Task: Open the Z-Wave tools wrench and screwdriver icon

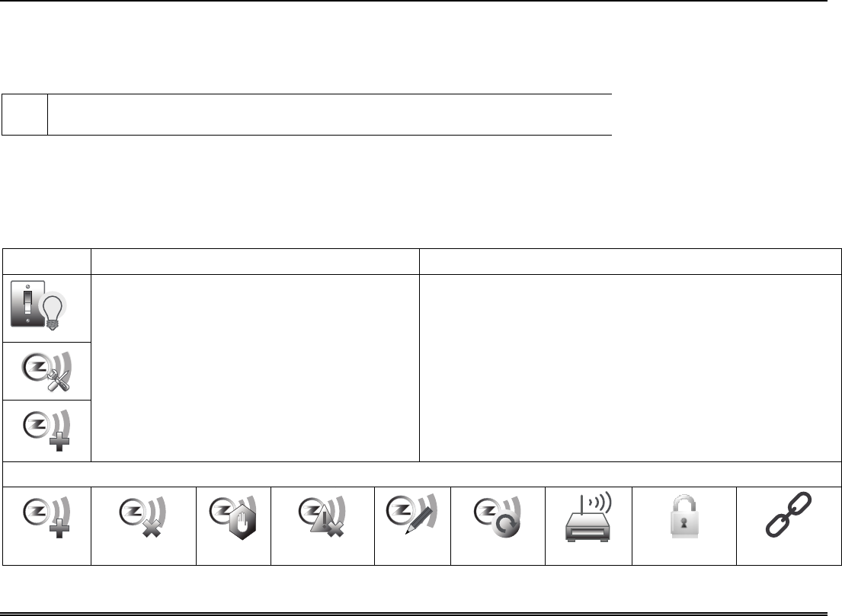Action: tap(46, 372)
